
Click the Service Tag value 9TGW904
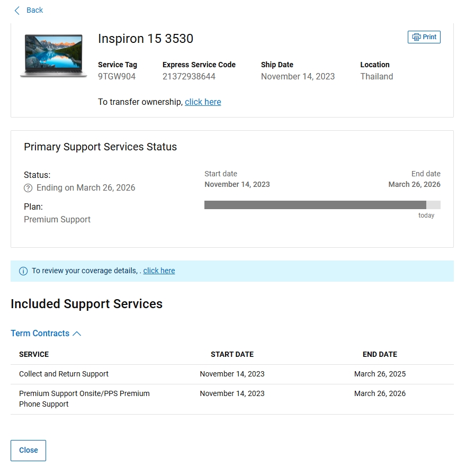pos(116,77)
